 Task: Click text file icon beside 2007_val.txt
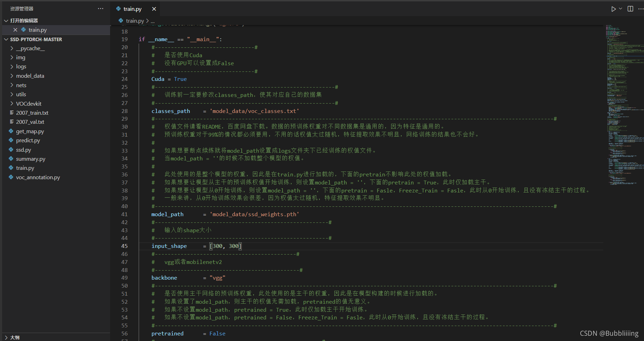pyautogui.click(x=11, y=122)
